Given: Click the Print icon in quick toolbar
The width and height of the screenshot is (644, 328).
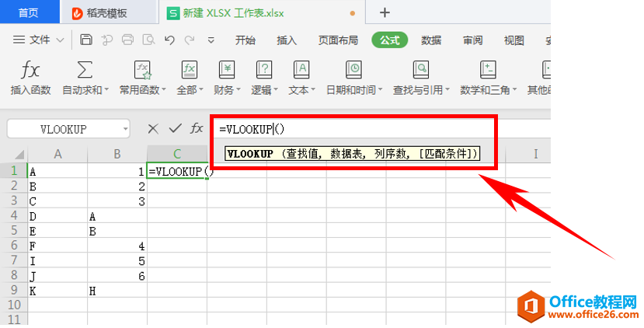Looking at the screenshot, I should click(x=127, y=40).
